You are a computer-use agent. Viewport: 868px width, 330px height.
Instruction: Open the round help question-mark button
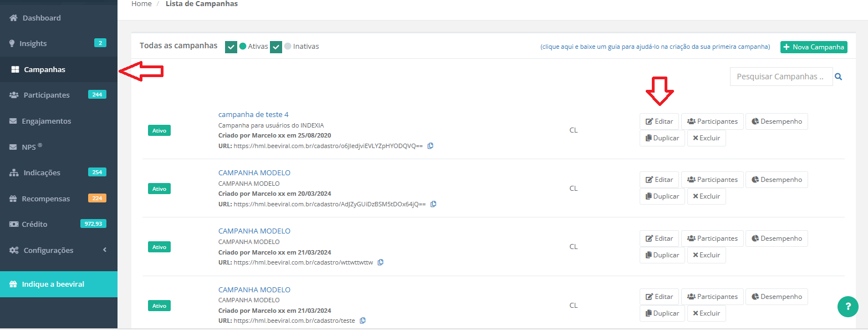[x=848, y=306]
